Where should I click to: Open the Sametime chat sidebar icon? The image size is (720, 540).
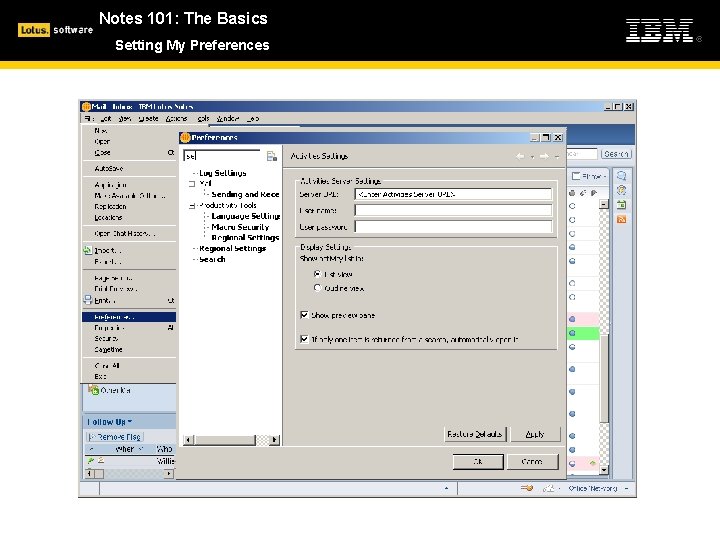621,176
